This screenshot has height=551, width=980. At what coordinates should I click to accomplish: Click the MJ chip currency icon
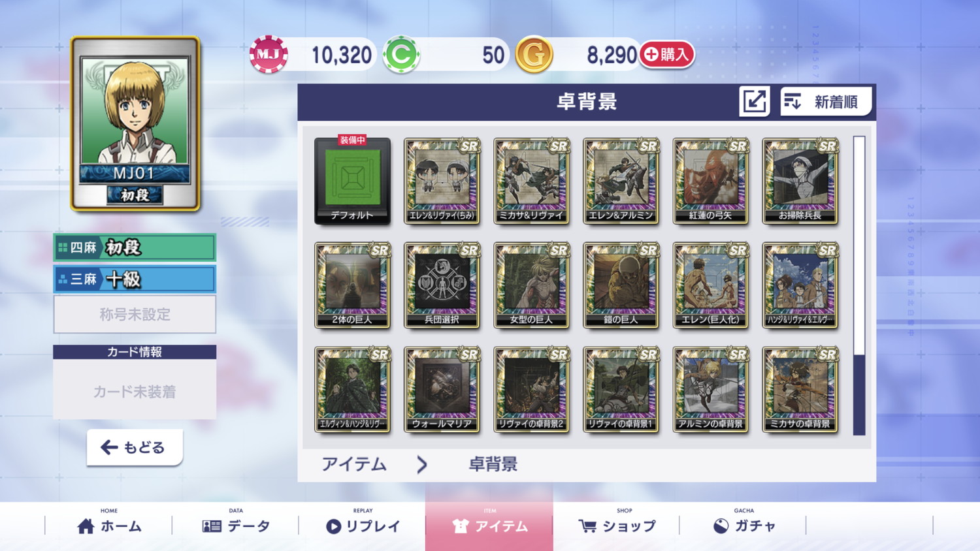[x=269, y=54]
